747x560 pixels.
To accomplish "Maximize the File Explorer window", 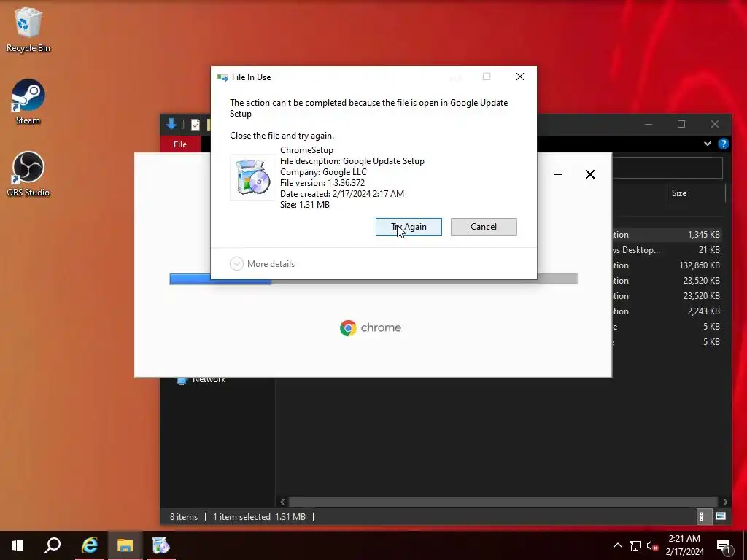I will [681, 124].
